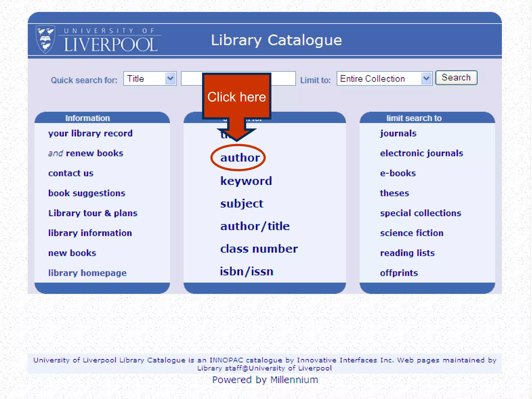Go to the library homepage link
Viewport: 532px width, 399px height.
(x=87, y=273)
